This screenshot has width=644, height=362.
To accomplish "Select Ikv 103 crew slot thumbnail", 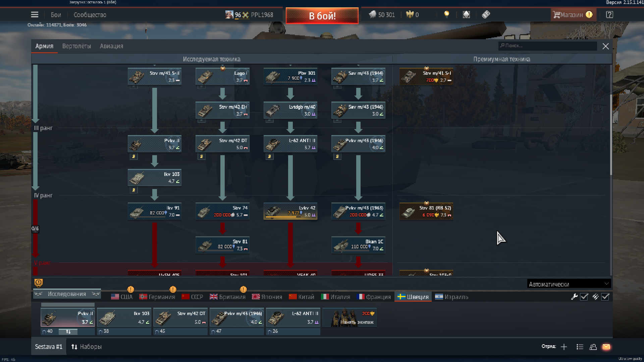I will (x=124, y=317).
